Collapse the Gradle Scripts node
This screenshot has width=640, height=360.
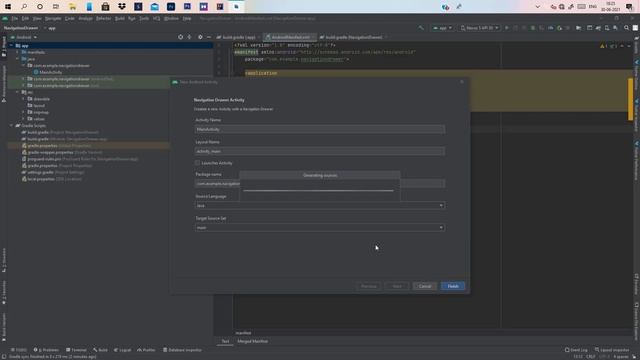11,126
